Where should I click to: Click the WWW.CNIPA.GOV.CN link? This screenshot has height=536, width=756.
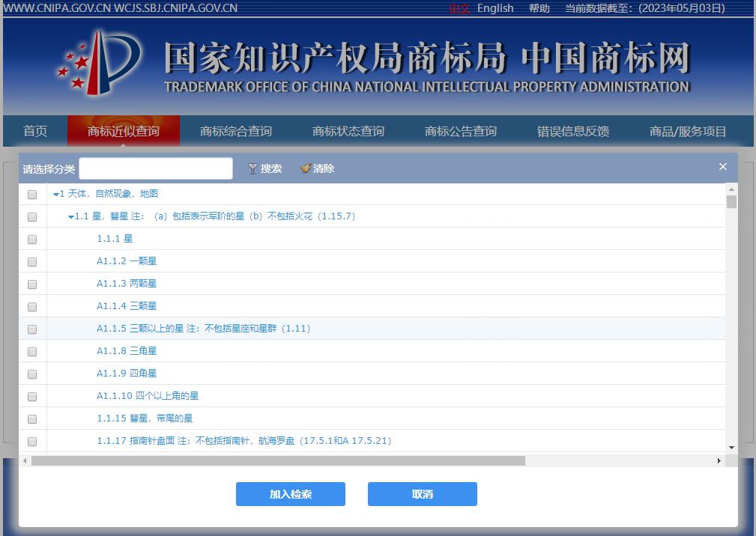(x=57, y=8)
